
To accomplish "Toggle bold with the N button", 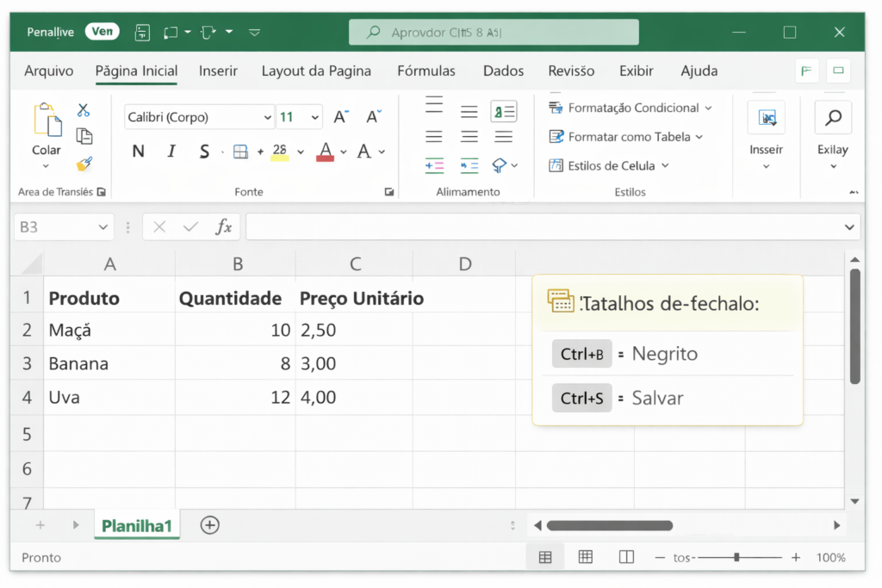I will pos(138,152).
